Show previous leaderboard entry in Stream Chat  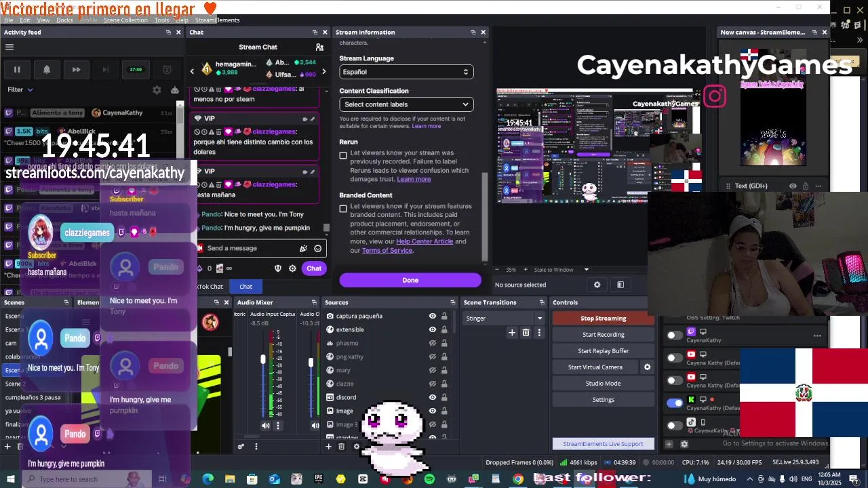(192, 71)
